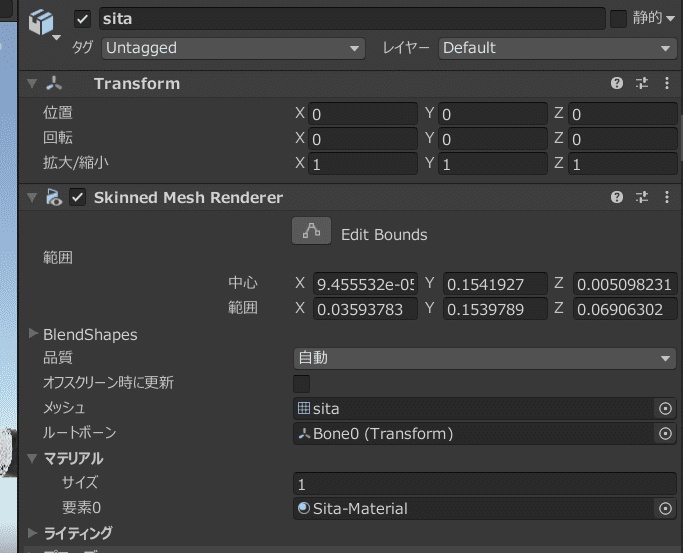Toggle the 静的 static checkbox
Viewport: 683px width, 553px height.
[x=618, y=19]
